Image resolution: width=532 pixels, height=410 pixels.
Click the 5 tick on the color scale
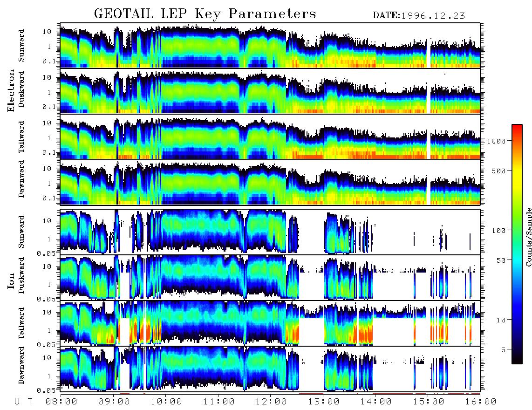pos(503,349)
